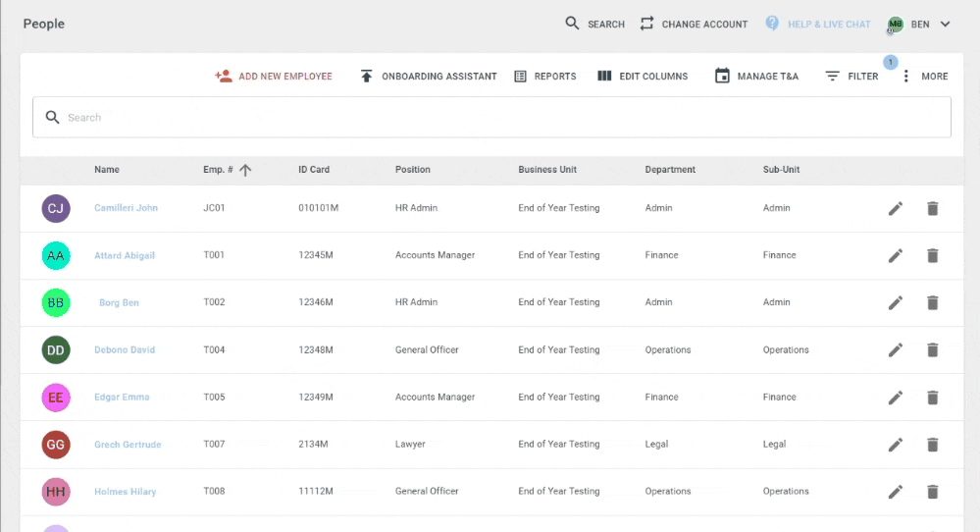Click the SEARCH label in top header
Viewport: 980px width, 532px height.
605,25
